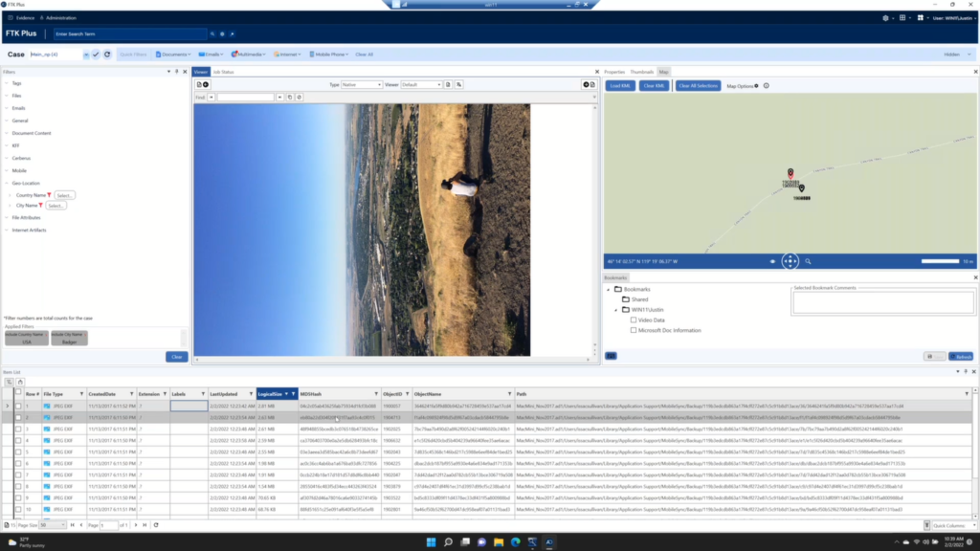
Task: Switch to the Properties tab
Action: [614, 72]
